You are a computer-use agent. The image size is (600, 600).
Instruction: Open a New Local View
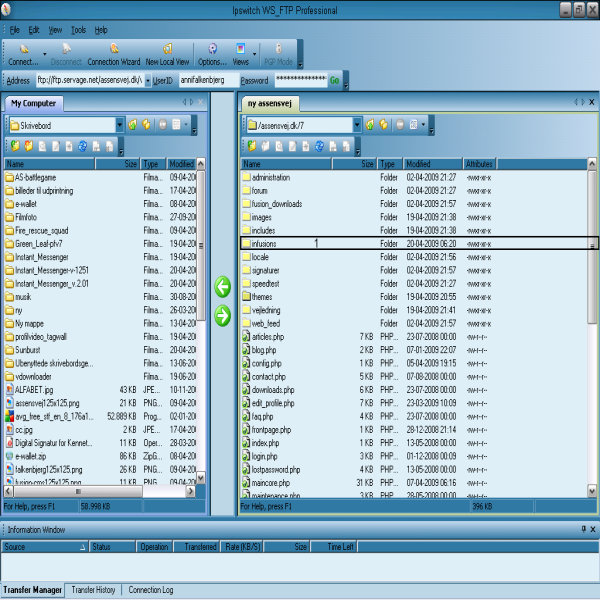point(167,54)
